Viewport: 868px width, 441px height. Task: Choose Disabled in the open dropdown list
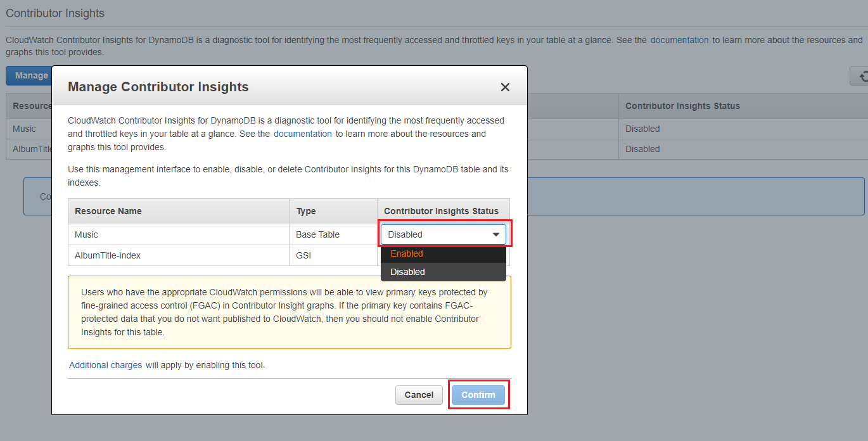[407, 272]
